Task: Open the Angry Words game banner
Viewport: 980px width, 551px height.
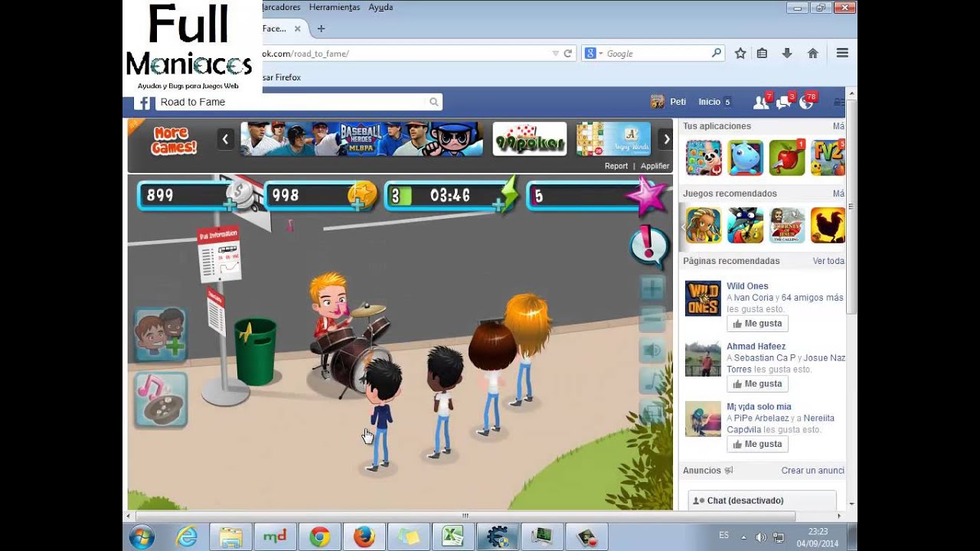Action: pyautogui.click(x=613, y=139)
